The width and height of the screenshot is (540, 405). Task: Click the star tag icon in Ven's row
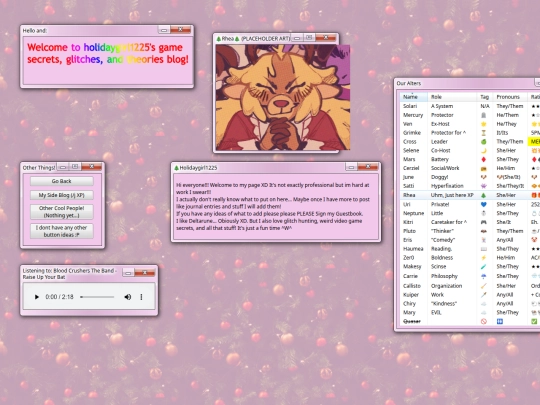tap(484, 124)
